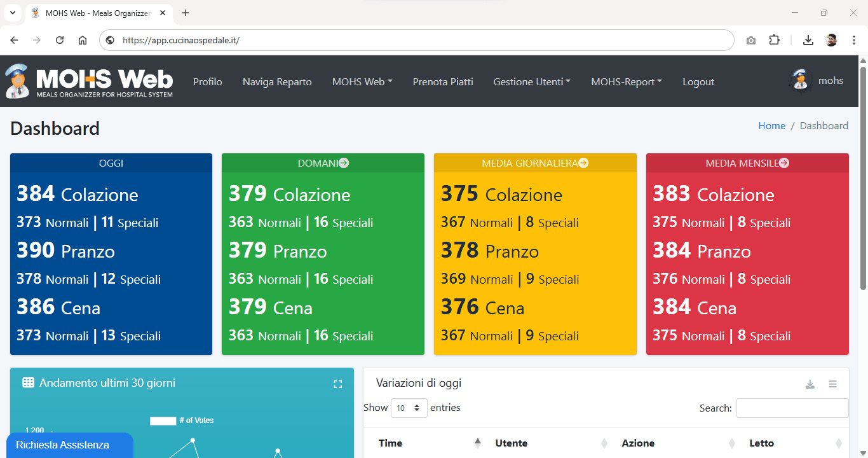The height and width of the screenshot is (458, 868).
Task: Toggle the '# of Votes' chart legend
Action: (x=182, y=420)
